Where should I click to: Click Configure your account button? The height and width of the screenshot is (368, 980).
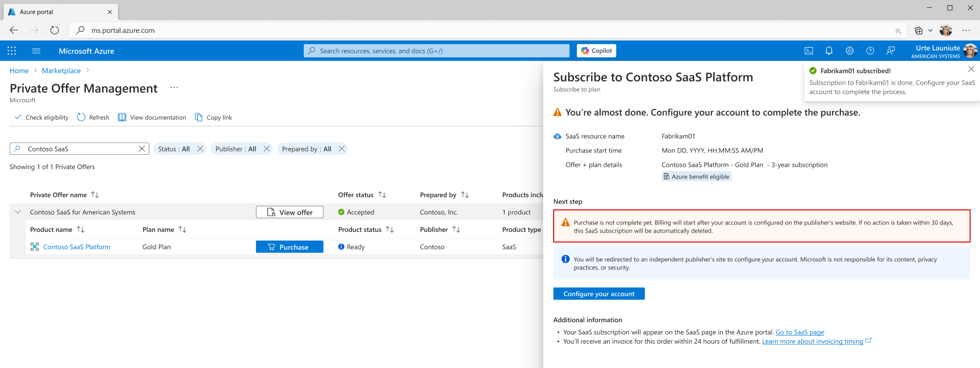pos(599,294)
